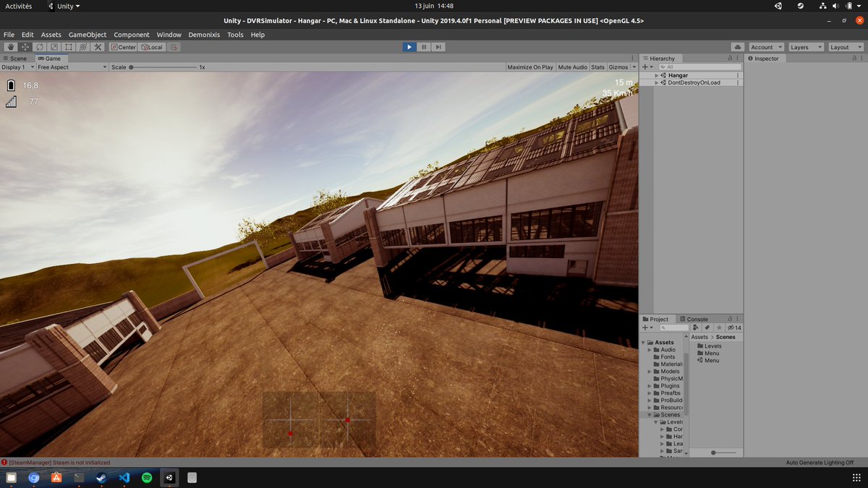868x488 pixels.
Task: Expand DontDestroyOnLoad in Hierarchy
Action: coord(657,82)
